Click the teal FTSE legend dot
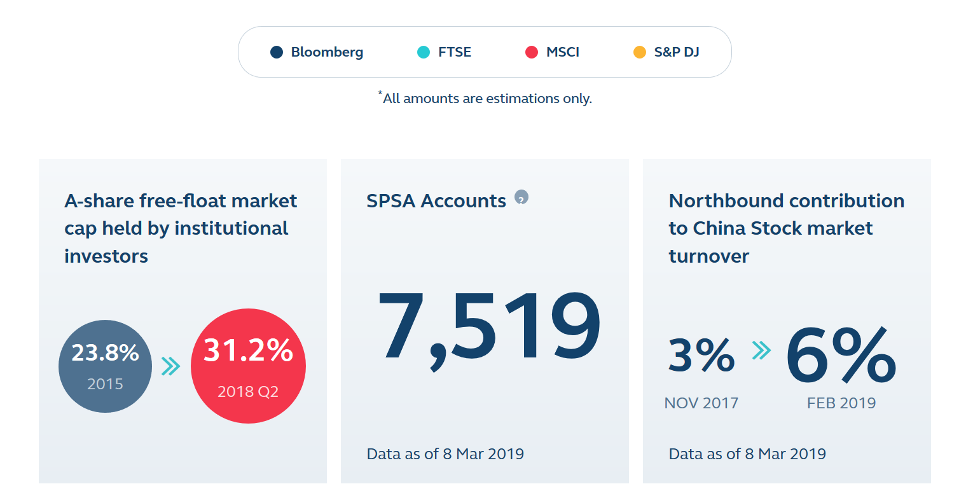Screen dimensions: 980x498 [424, 52]
